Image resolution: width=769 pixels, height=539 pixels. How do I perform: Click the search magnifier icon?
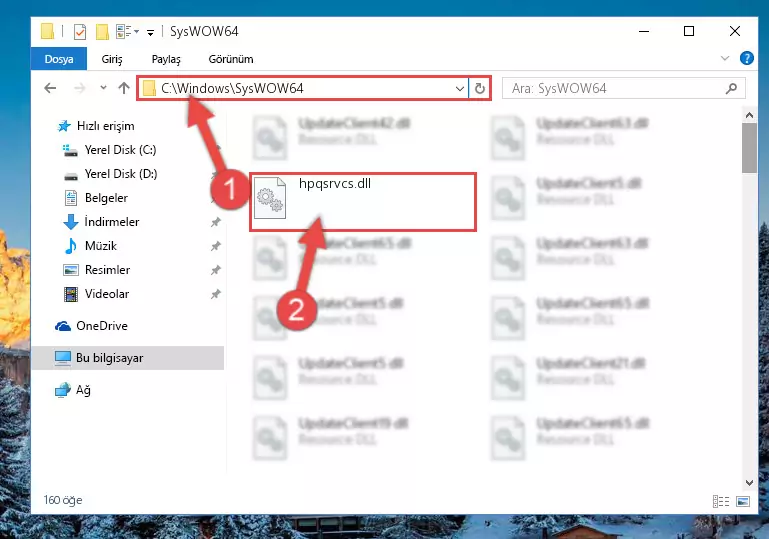coord(731,89)
